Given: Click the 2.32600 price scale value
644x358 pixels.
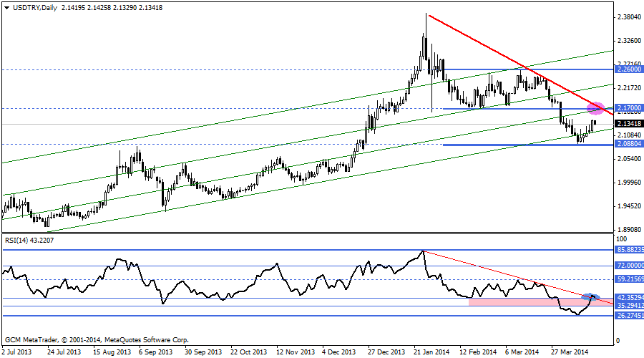Looking at the screenshot, I should click(629, 40).
